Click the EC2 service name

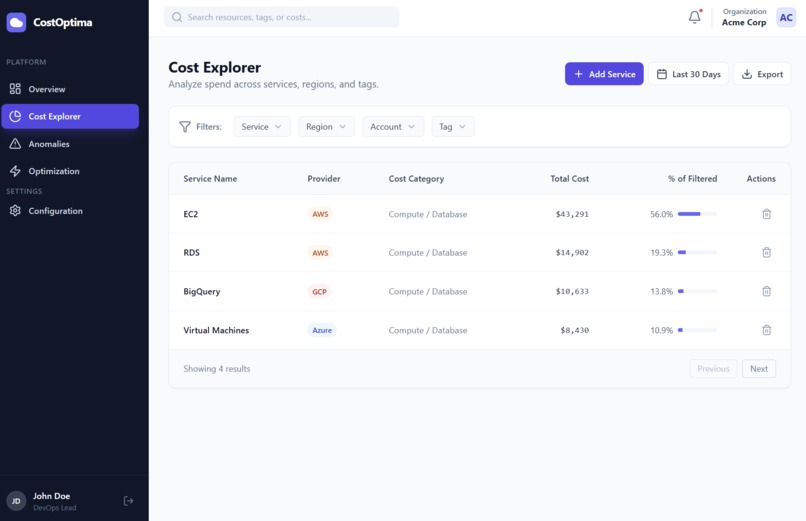(x=191, y=214)
